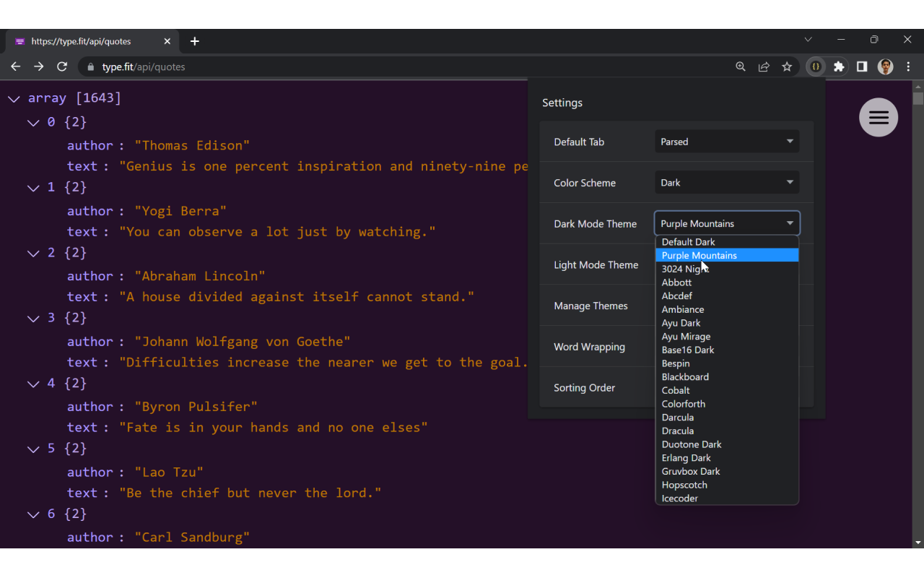The width and height of the screenshot is (924, 578).
Task: Select the Gruvbox Dark theme
Action: pos(691,471)
